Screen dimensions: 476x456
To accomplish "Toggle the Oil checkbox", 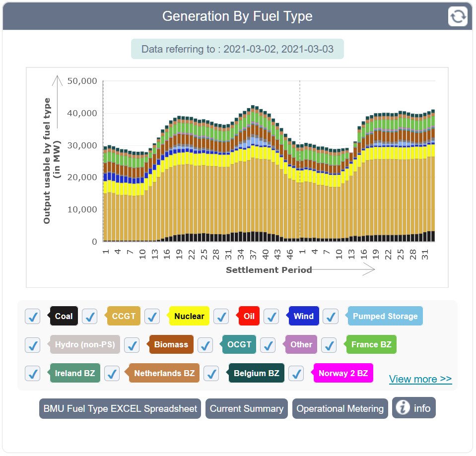I will click(221, 317).
